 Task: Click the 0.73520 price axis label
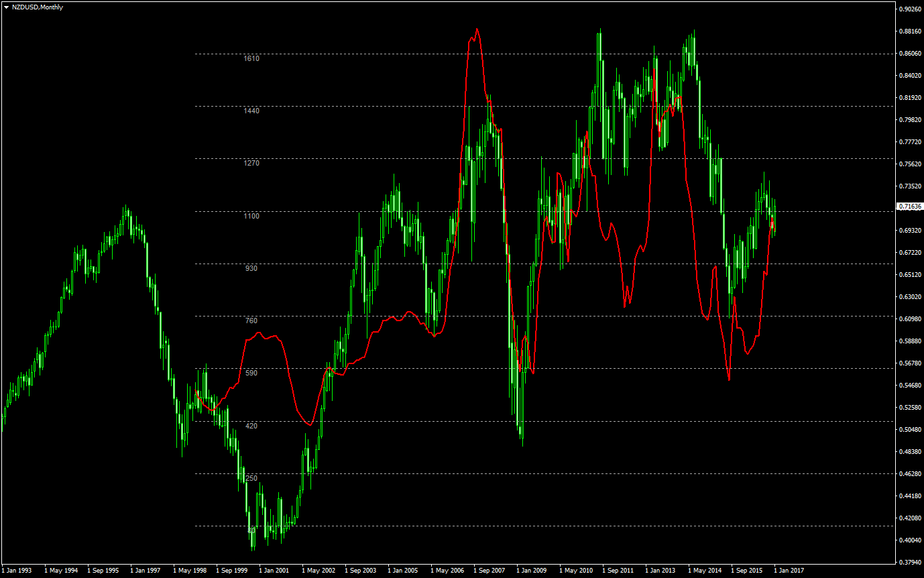909,186
